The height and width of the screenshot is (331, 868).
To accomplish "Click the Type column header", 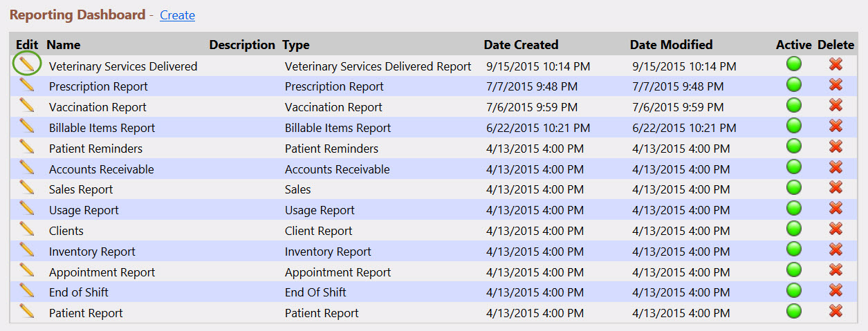I will coord(296,45).
